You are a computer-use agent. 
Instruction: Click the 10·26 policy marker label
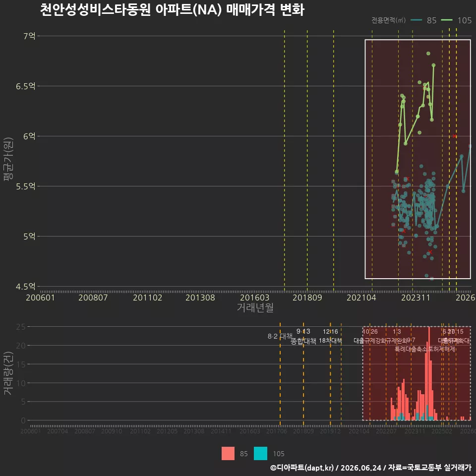(x=370, y=332)
